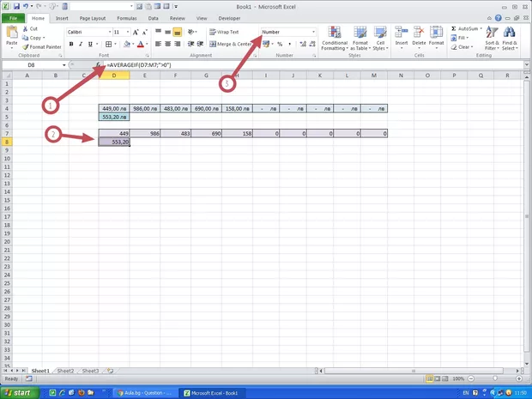The image size is (532, 399).
Task: Click the Name Box showing D8
Action: (31, 65)
